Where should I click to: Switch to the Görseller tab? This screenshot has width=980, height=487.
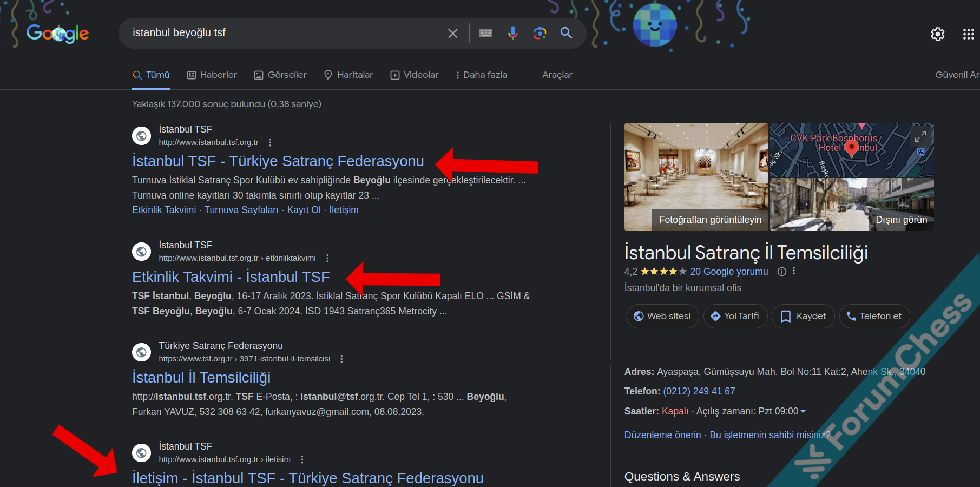tap(280, 75)
